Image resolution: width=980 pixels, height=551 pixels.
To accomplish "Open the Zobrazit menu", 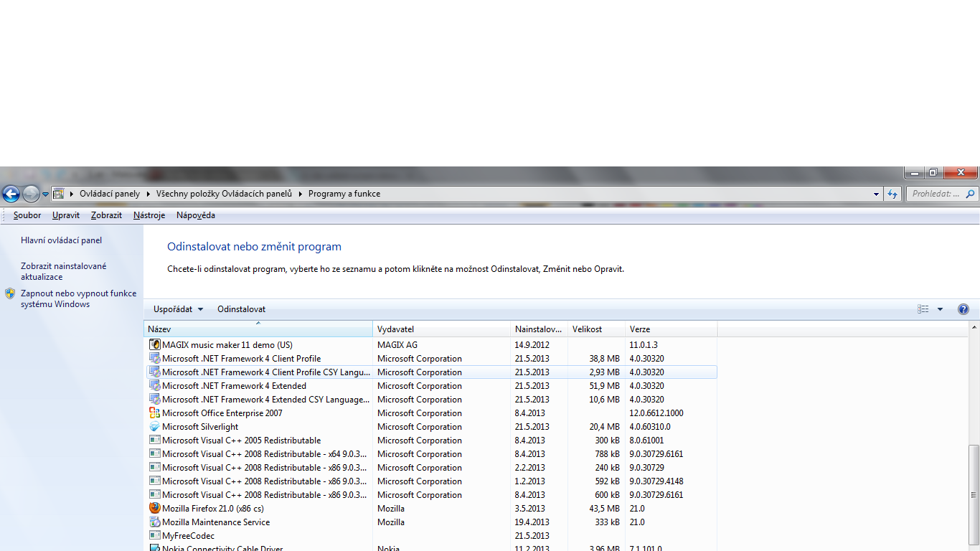I will click(106, 215).
